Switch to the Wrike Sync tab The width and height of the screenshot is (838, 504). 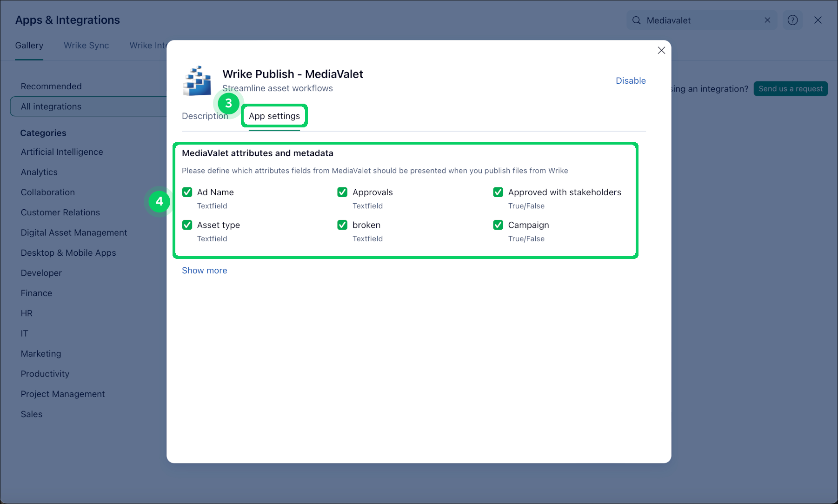[86, 46]
